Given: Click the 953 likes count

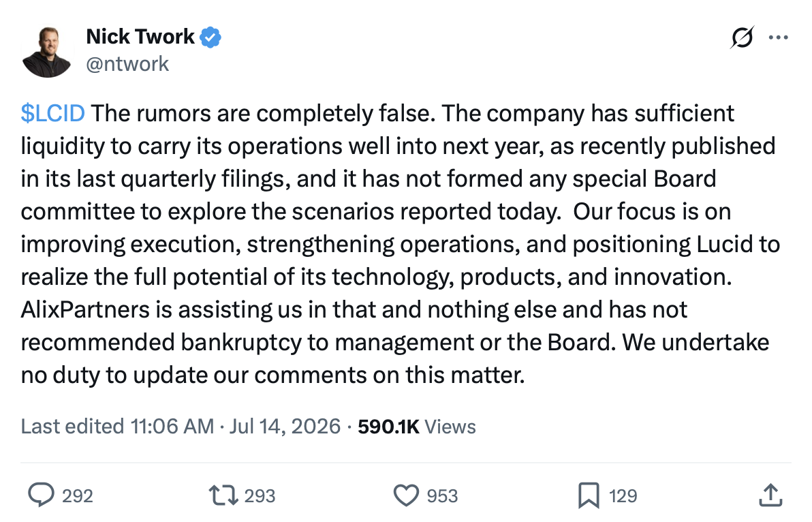Looking at the screenshot, I should [442, 496].
